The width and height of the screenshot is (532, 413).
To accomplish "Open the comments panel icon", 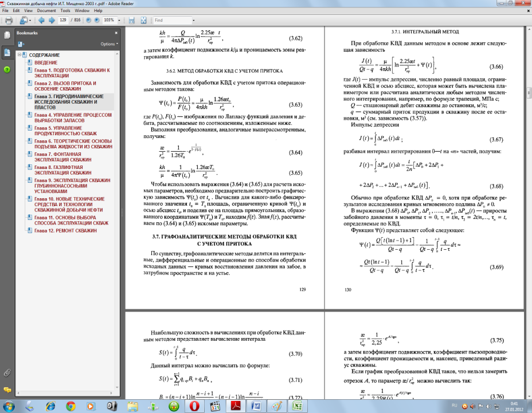I will 7,390.
